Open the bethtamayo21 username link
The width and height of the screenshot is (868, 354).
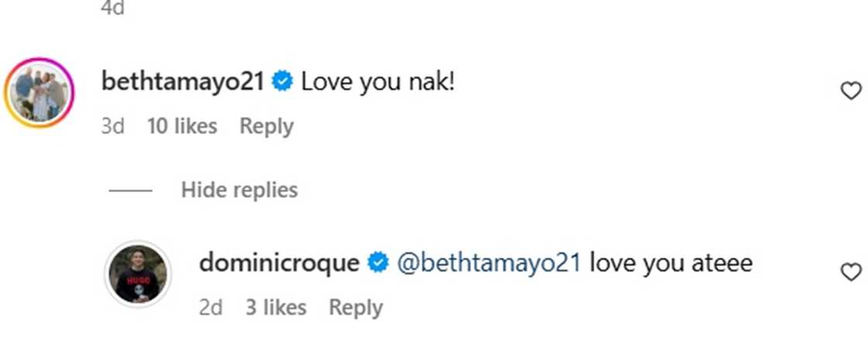[x=183, y=81]
